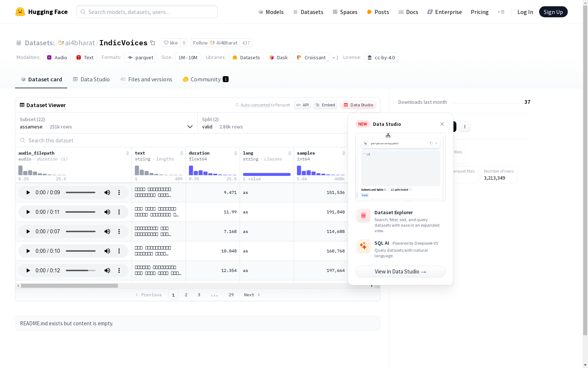Viewport: 588px width, 368px height.
Task: Play the 0:07 audio clip
Action: tap(28, 231)
